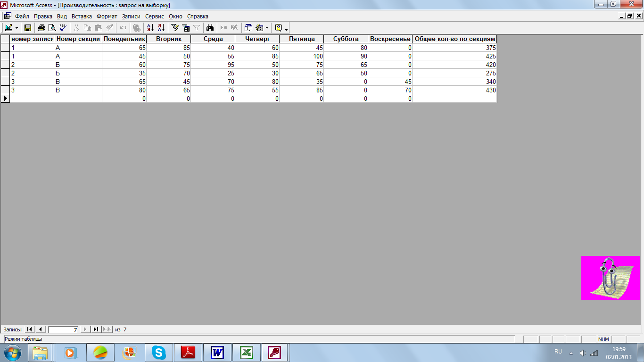Screen dimensions: 644x362
Task: Open Filter by Form icon
Action: pos(186,28)
